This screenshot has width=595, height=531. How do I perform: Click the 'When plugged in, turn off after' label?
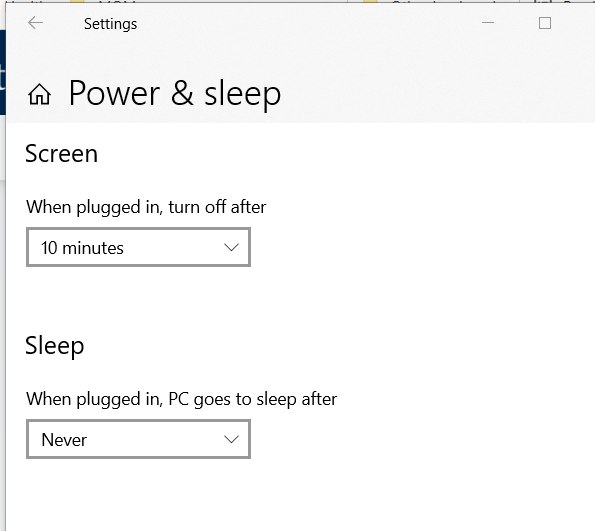coord(146,208)
